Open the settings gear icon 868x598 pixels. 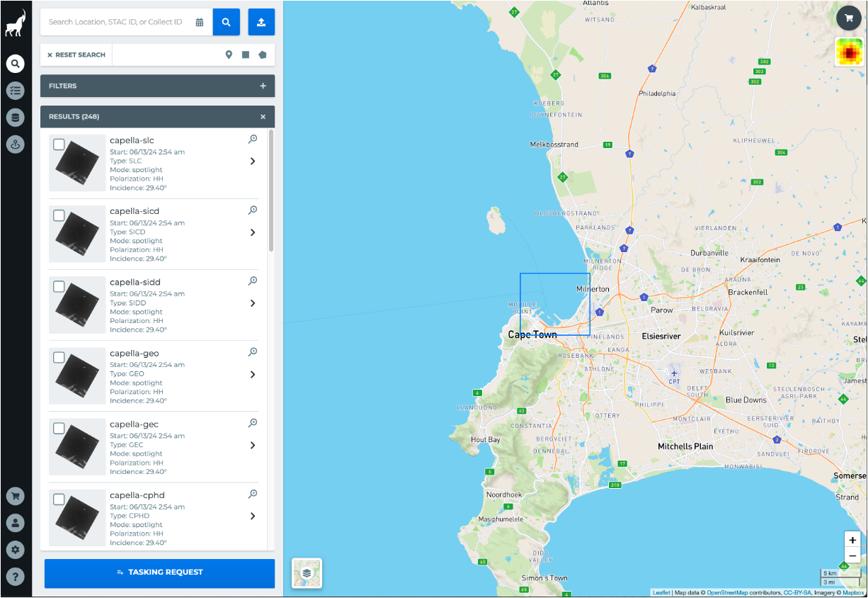[16, 550]
